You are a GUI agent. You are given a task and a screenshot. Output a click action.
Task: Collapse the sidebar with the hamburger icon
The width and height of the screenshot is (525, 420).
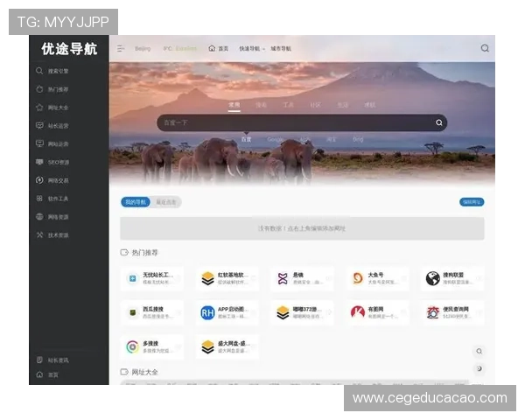pos(121,48)
